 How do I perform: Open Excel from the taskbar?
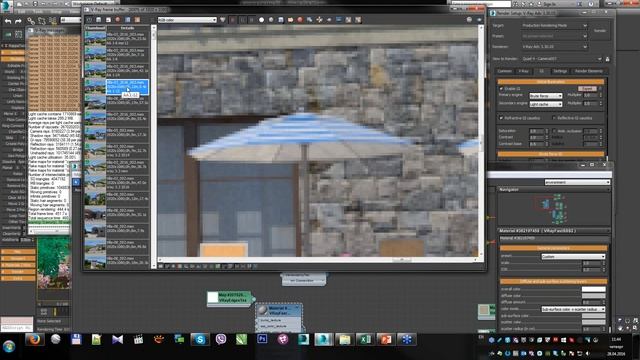(x=365, y=339)
